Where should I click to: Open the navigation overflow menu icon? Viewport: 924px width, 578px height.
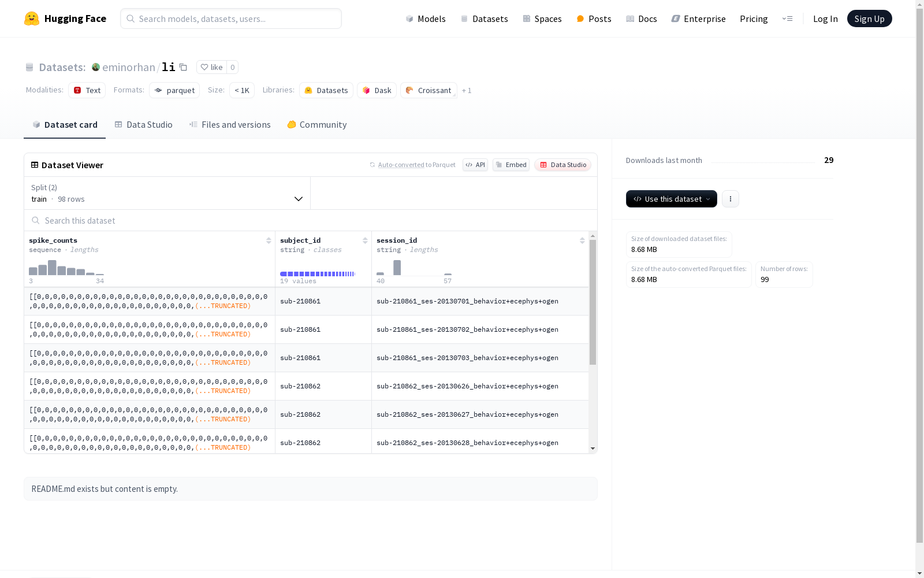(787, 18)
